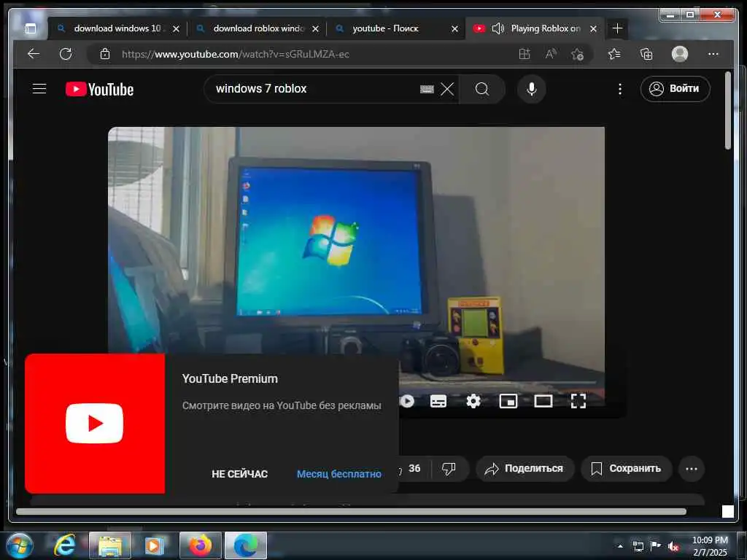View site security lock information
Image resolution: width=747 pixels, height=560 pixels.
point(105,54)
